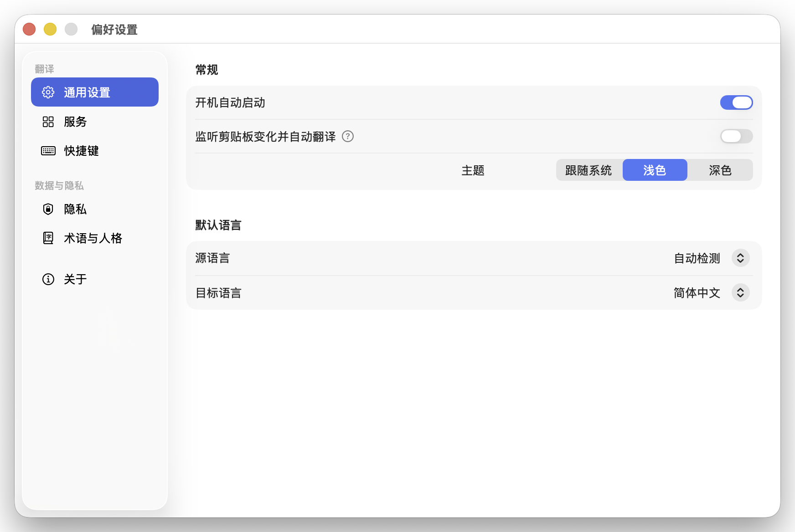Click the keyboard icon beside 快捷键

48,151
